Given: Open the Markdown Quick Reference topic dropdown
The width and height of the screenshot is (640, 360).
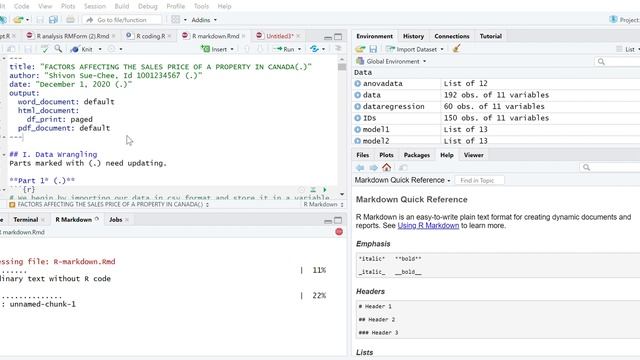Looking at the screenshot, I should [402, 180].
